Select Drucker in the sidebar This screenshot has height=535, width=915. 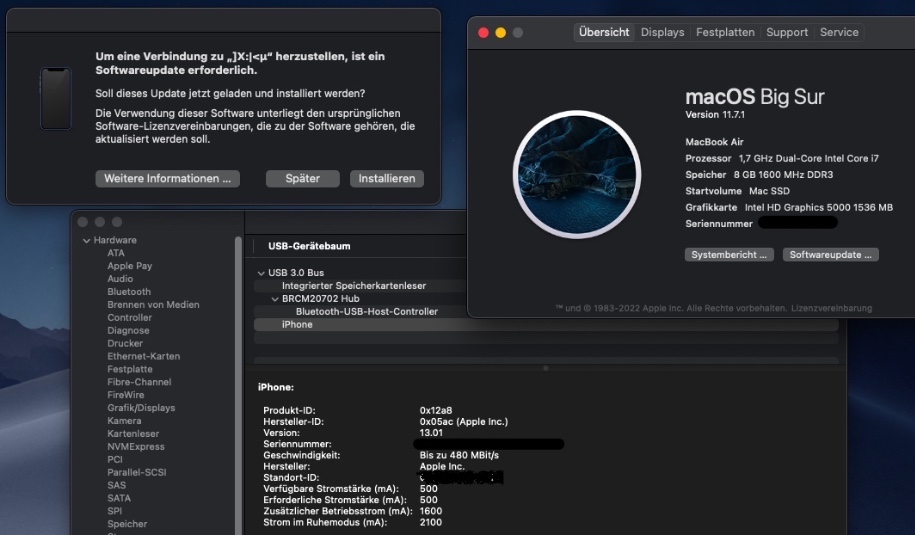125,343
